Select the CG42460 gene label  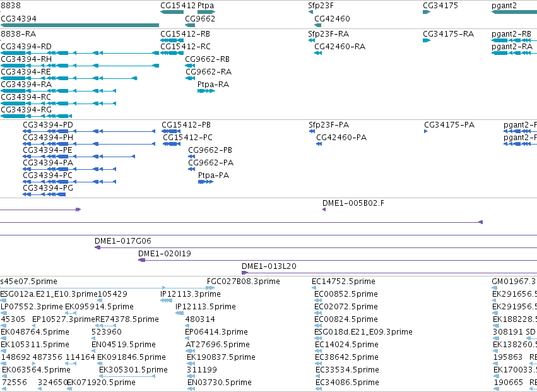[x=332, y=18]
